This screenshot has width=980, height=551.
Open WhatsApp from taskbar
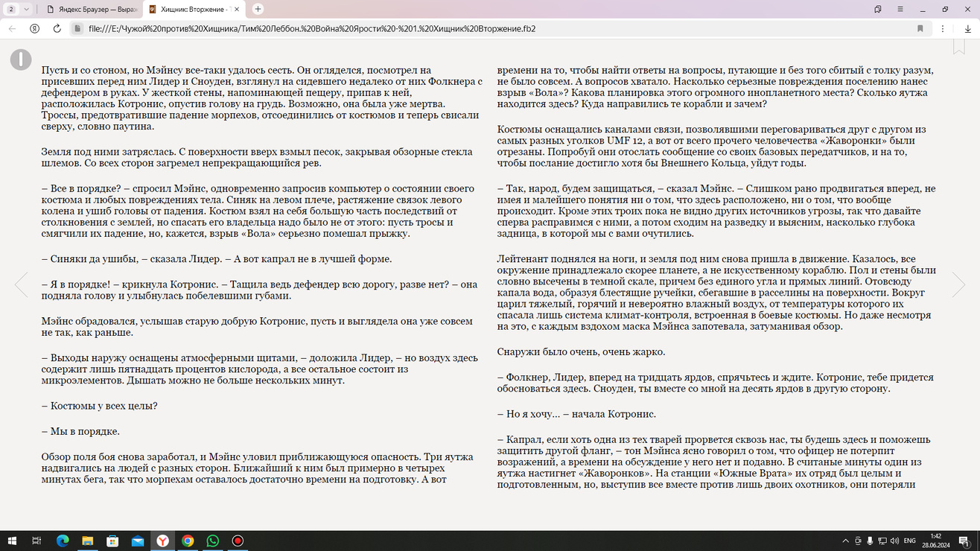click(x=213, y=541)
